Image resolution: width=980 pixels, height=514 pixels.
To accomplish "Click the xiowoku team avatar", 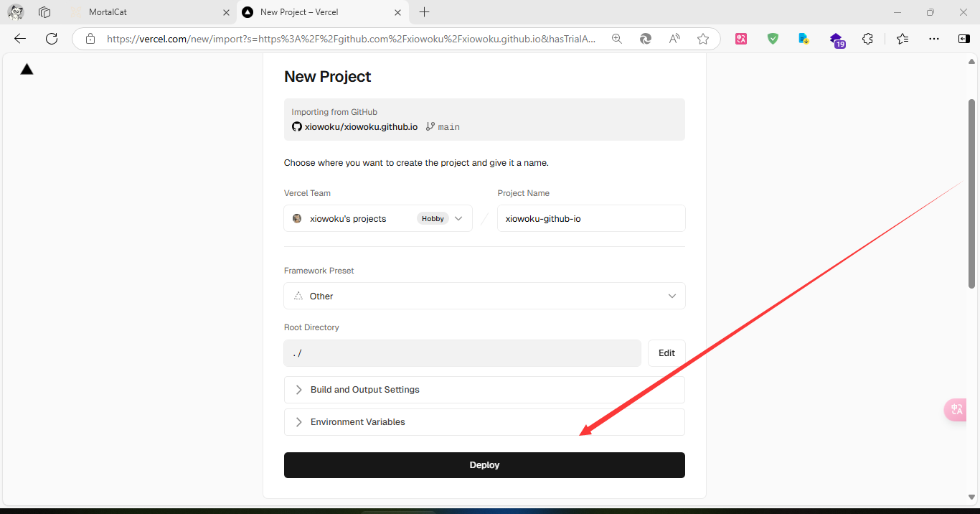I will click(297, 218).
